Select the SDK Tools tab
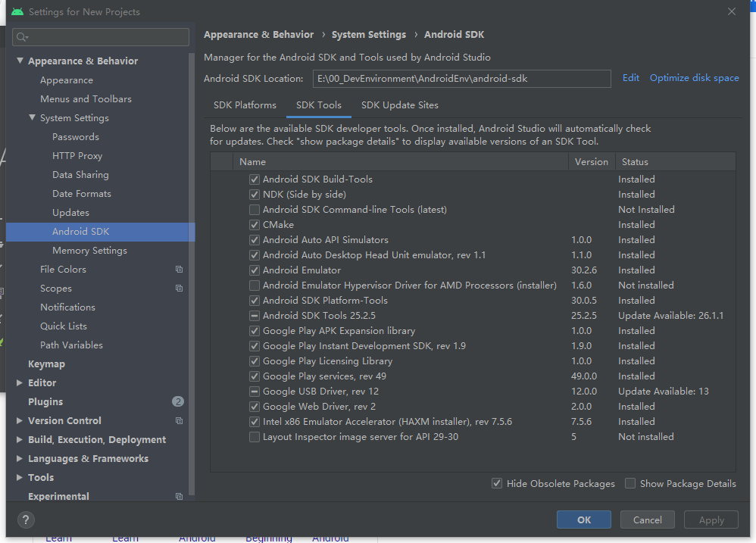 [x=319, y=105]
